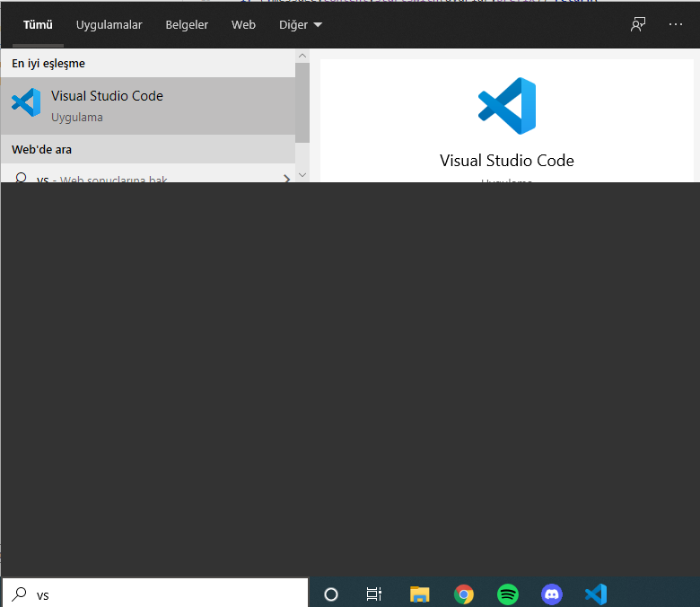Click the search box containing vs
Image resolution: width=700 pixels, height=607 pixels.
pos(155,594)
